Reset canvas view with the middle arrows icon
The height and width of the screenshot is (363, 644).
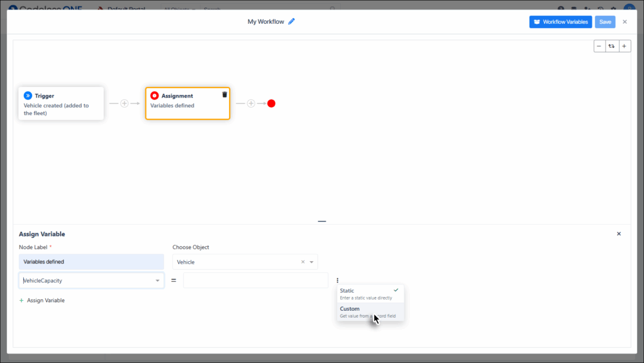612,46
